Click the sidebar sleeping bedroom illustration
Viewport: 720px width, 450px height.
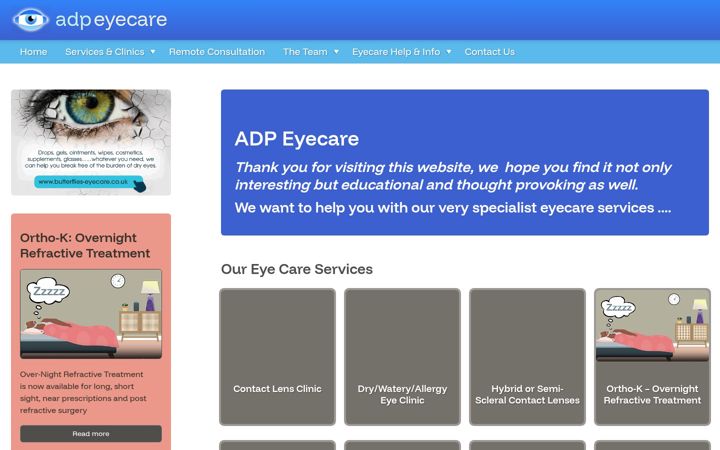(91, 314)
